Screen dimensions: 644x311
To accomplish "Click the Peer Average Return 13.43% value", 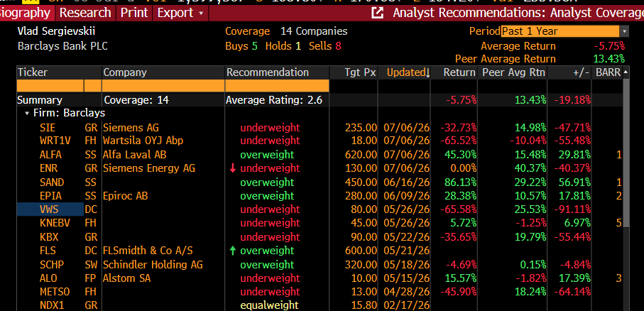I will click(608, 59).
